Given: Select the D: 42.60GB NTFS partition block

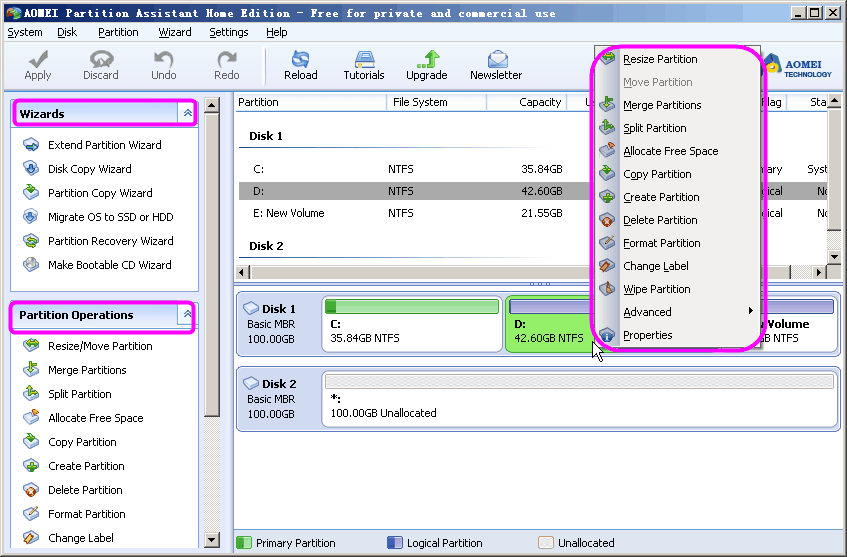Looking at the screenshot, I should (549, 324).
